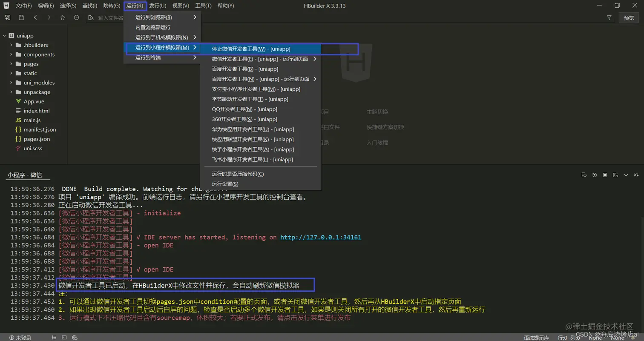
Task: Expand the components folder
Action: [11, 54]
